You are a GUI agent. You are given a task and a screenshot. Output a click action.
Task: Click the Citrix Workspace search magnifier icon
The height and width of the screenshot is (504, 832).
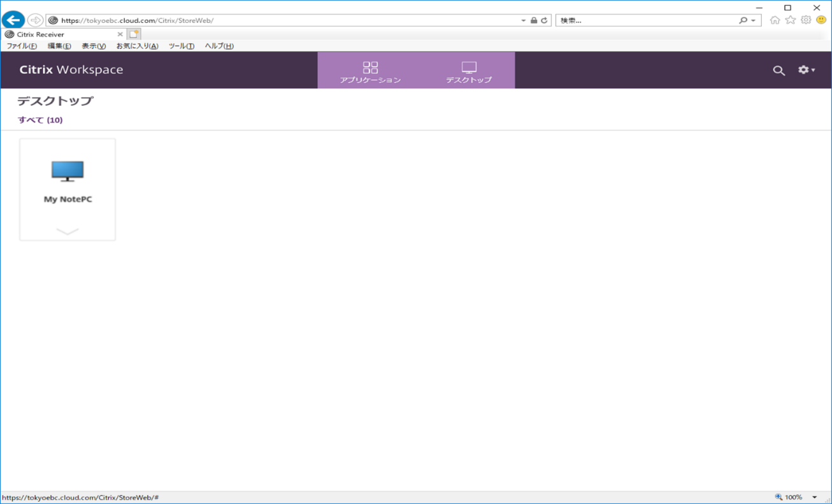[x=778, y=71]
